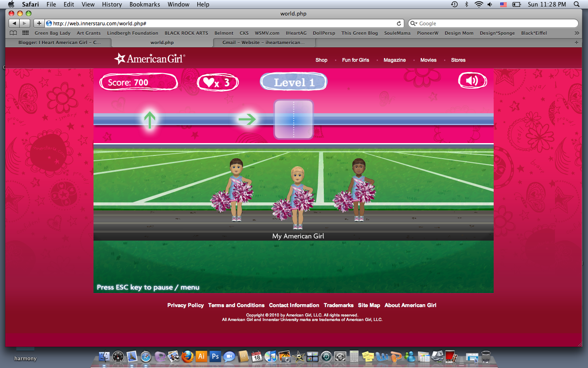Expand the bookmarks bar overflow chevron

[577, 33]
